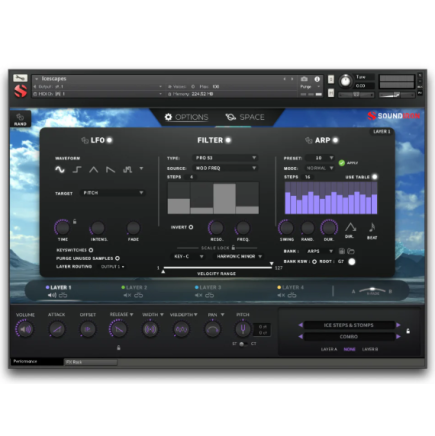Toggle the ST/CT pitch switch
This screenshot has height=436, width=435.
pos(243,344)
